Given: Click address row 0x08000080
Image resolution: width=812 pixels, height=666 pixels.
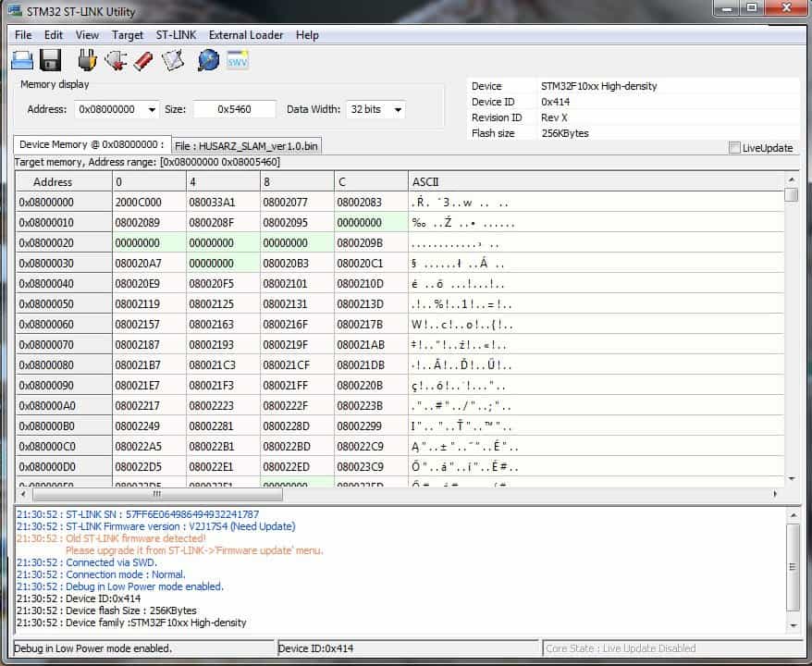Looking at the screenshot, I should (x=64, y=365).
